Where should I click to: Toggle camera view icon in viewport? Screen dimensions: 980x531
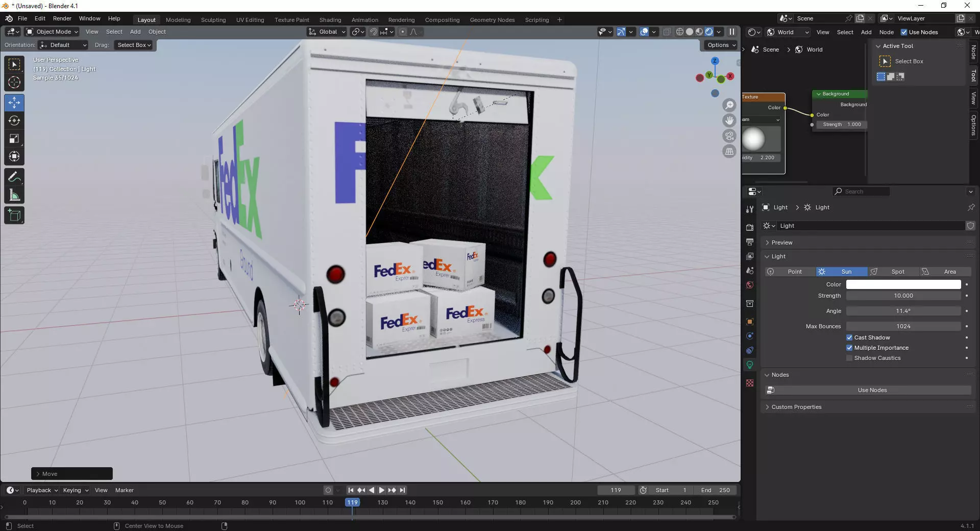coord(729,136)
